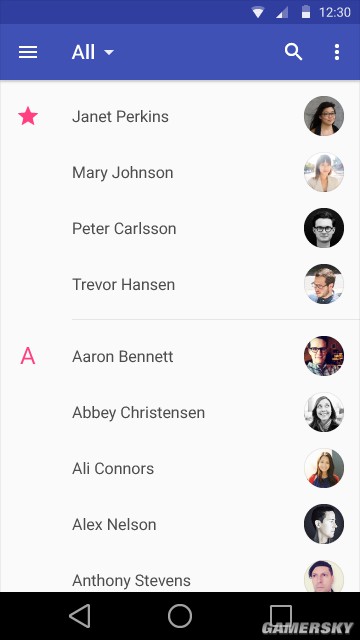The image size is (360, 640).
Task: Tap the battery status icon
Action: click(305, 12)
